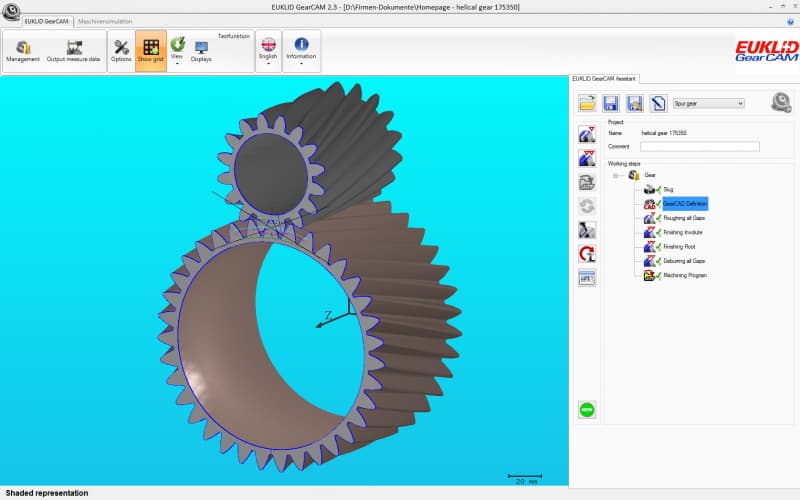
Task: Select the Roughing all Gaps step
Action: 684,218
